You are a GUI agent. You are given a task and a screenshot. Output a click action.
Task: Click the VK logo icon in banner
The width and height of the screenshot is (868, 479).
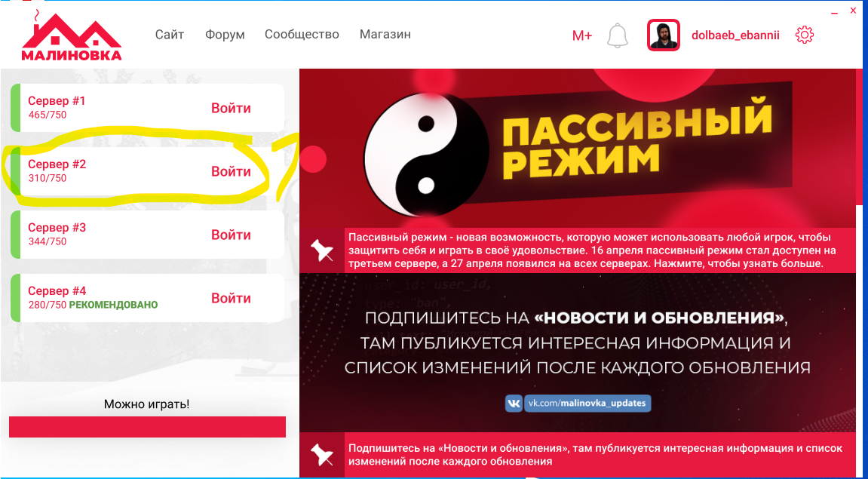point(514,403)
